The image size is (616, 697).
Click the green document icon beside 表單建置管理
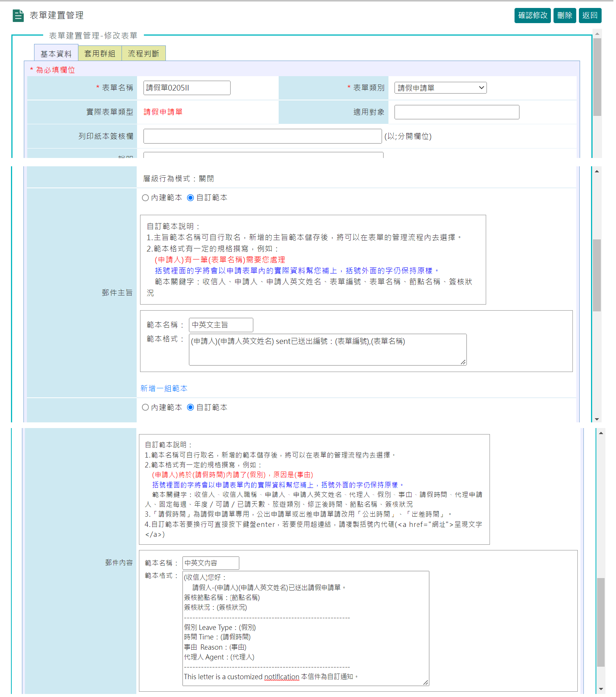click(x=18, y=15)
